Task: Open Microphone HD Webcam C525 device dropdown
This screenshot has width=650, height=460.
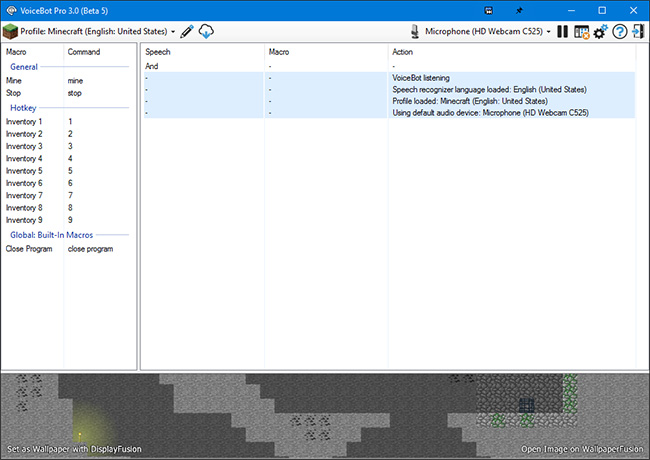Action: tap(488, 31)
